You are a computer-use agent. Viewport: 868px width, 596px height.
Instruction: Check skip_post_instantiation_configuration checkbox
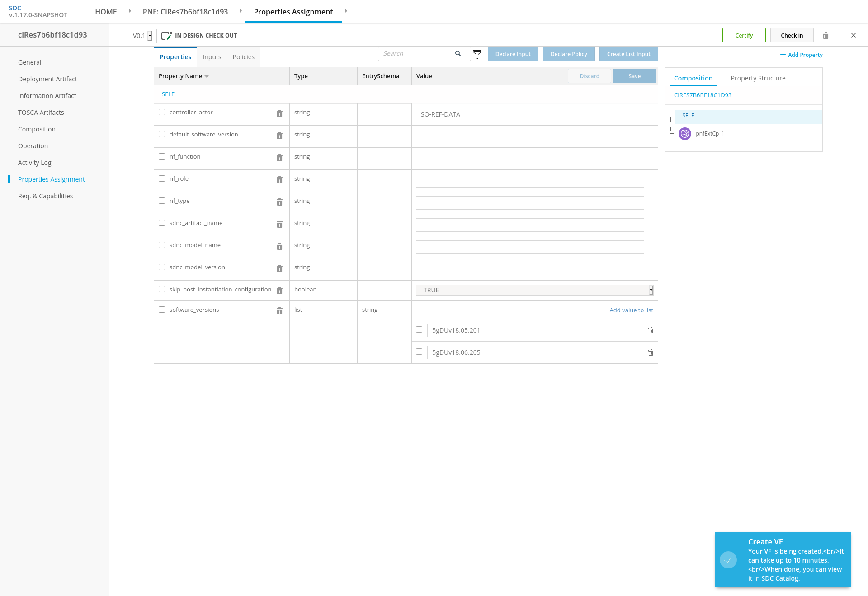162,289
